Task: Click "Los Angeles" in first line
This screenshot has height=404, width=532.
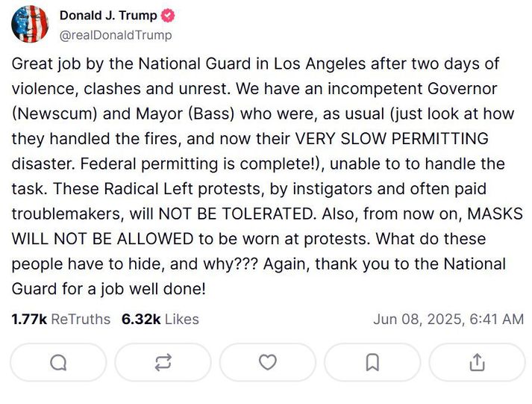Action: [319, 63]
